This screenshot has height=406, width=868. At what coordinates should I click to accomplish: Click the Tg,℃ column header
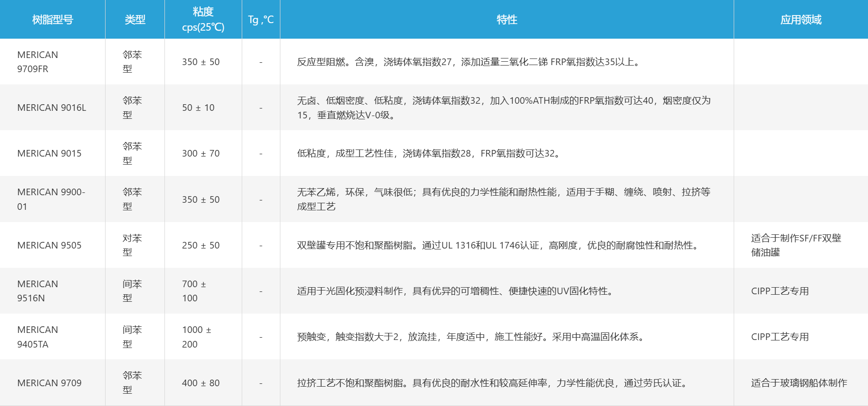[x=261, y=20]
